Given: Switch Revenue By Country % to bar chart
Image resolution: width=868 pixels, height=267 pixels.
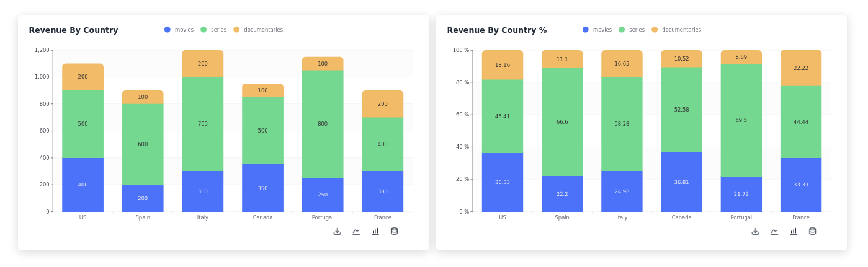Looking at the screenshot, I should tap(794, 231).
